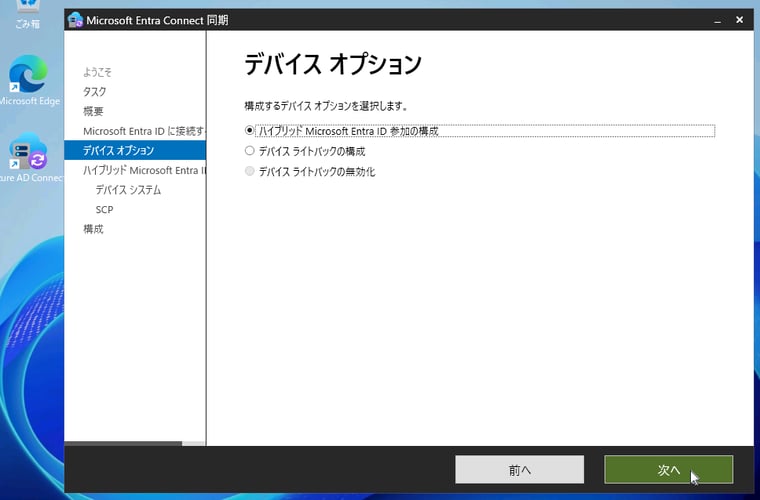Select the Azure AD Connect desktop shortcut
Image resolution: width=760 pixels, height=500 pixels.
tap(28, 157)
